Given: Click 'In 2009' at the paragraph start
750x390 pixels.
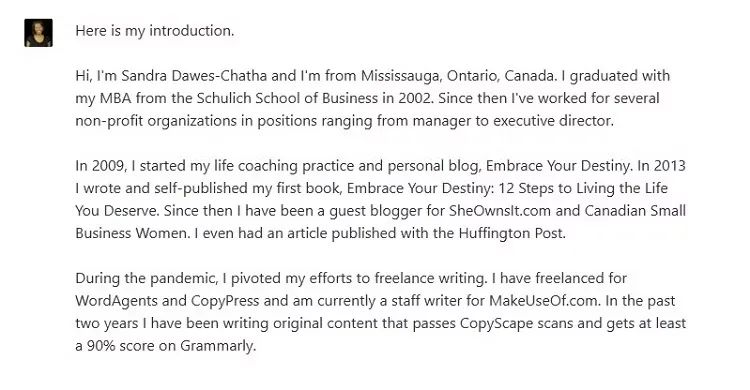Looking at the screenshot, I should tap(100, 166).
